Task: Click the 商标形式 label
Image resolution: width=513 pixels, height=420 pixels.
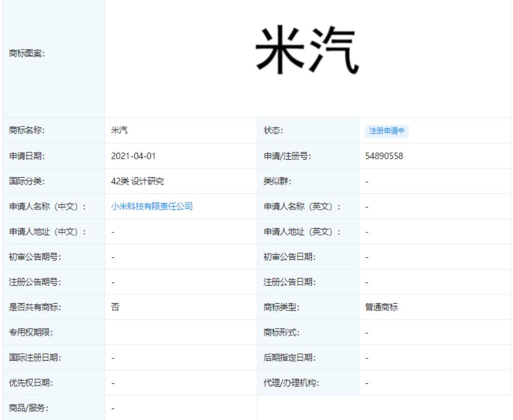Action: point(282,332)
